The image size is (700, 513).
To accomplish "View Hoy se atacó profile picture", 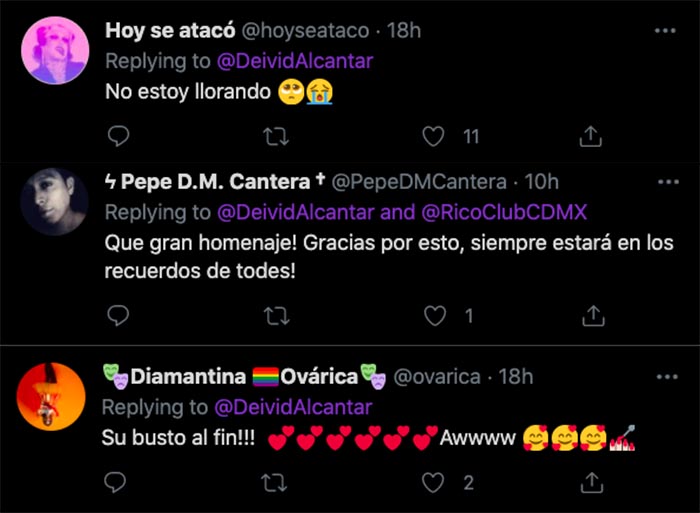I will pos(54,53).
